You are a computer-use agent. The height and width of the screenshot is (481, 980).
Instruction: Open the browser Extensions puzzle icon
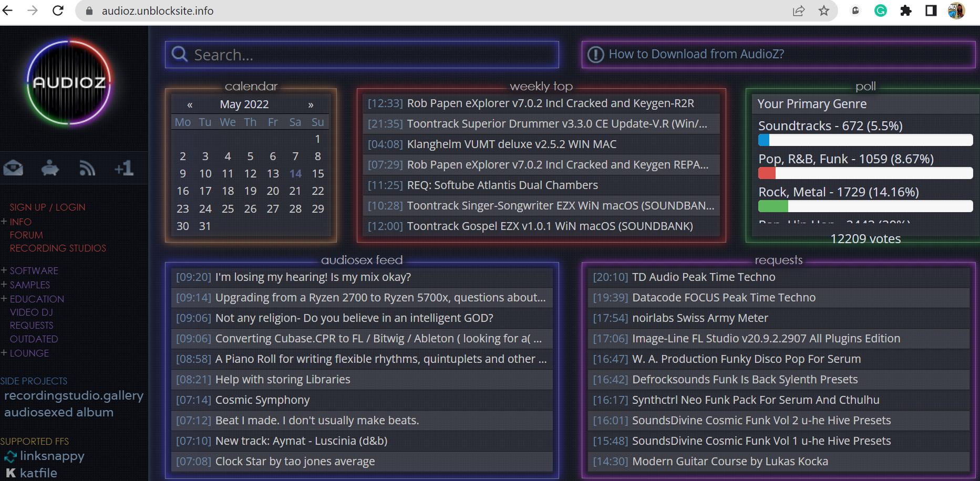[905, 11]
